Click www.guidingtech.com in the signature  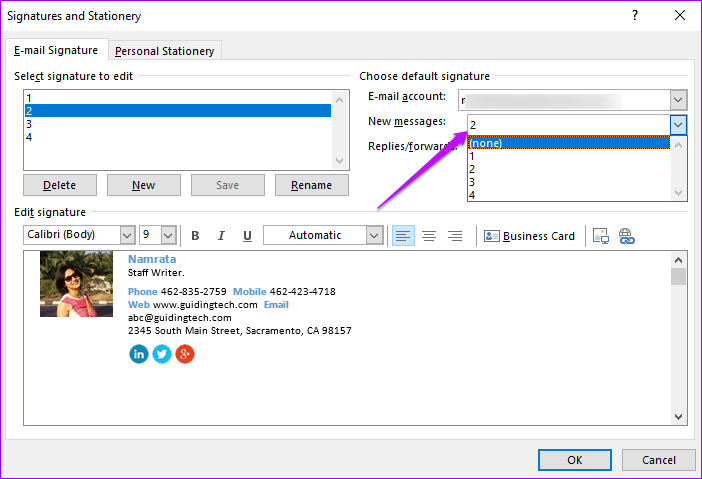(x=205, y=305)
